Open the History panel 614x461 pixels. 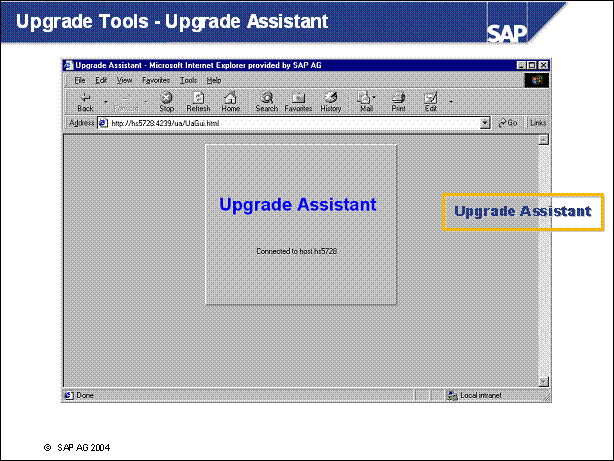[331, 101]
